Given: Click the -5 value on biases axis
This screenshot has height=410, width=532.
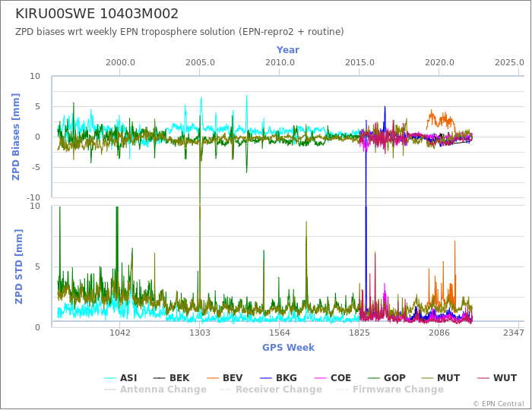Looking at the screenshot, I should point(35,167).
